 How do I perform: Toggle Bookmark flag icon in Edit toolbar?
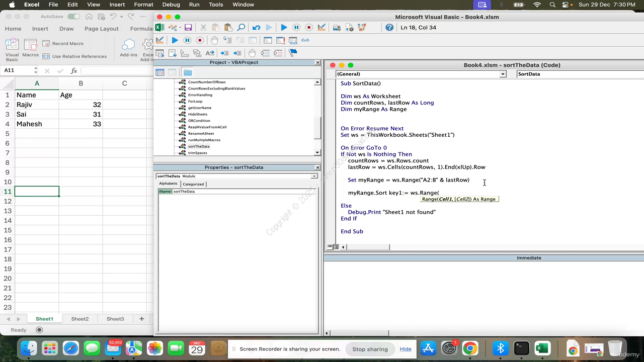click(x=293, y=53)
